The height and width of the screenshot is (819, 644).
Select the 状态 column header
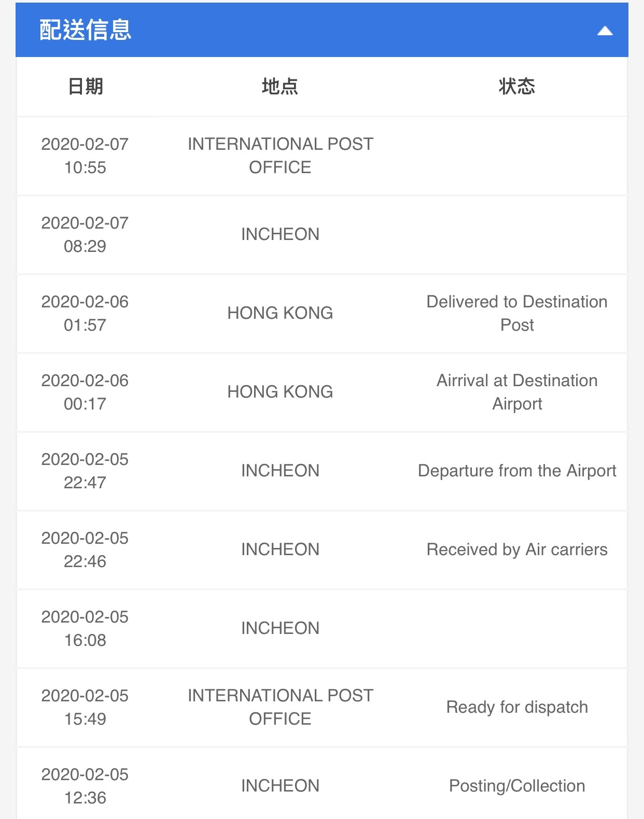click(517, 86)
